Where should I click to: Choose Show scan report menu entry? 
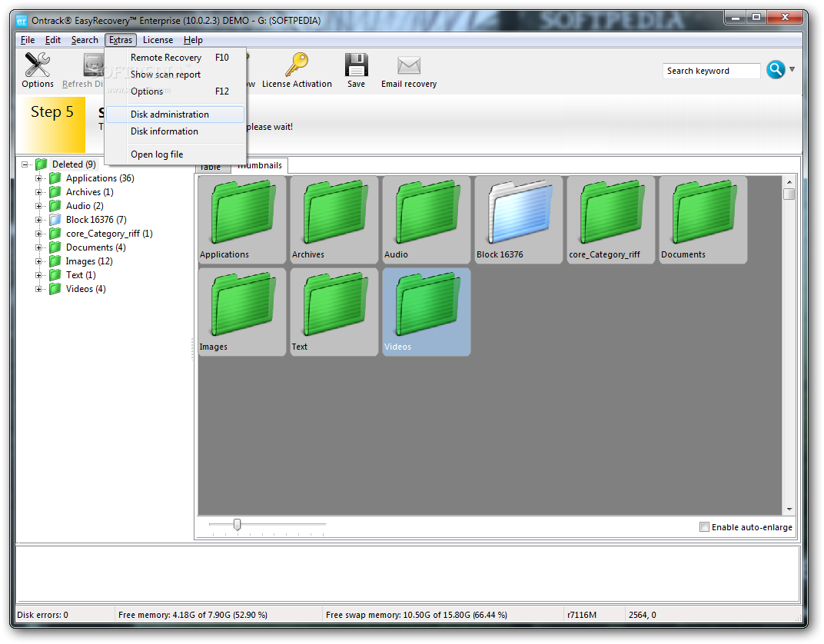(176, 74)
